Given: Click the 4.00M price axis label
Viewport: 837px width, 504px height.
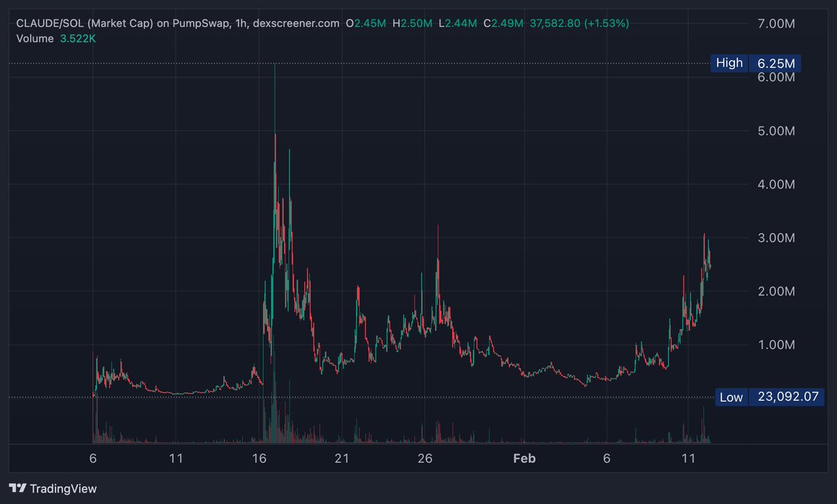Looking at the screenshot, I should tap(776, 185).
